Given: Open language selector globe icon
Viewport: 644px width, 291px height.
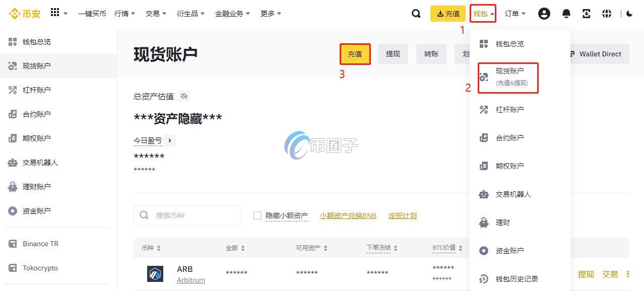Looking at the screenshot, I should coord(606,14).
